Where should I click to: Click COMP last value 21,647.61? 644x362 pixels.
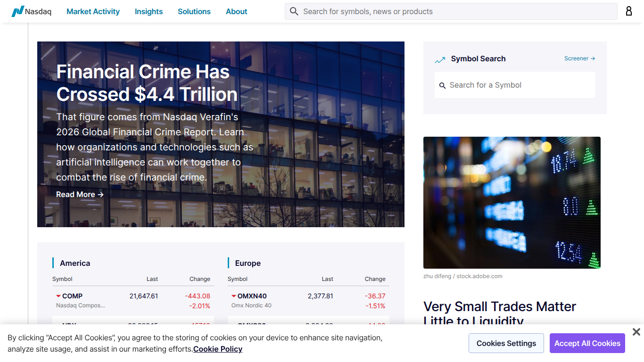point(144,296)
